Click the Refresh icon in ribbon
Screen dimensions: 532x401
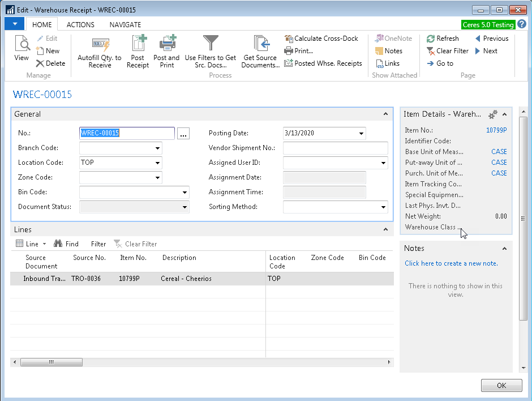443,39
